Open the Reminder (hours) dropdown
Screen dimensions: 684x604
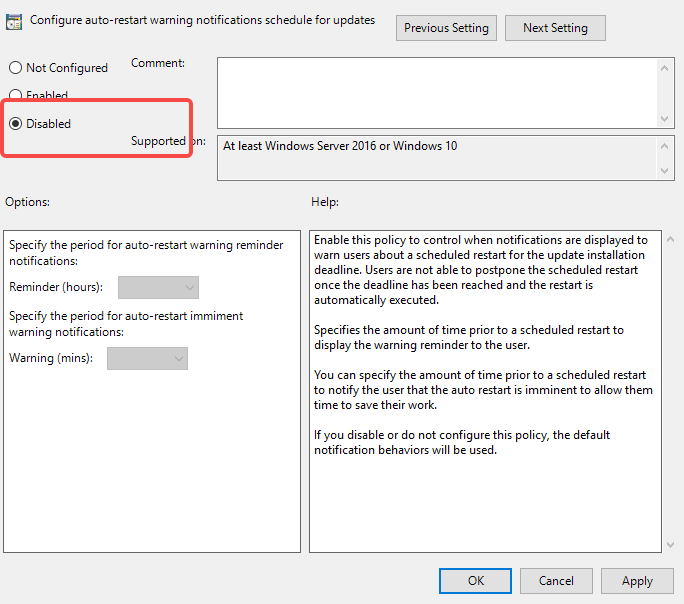coord(158,287)
